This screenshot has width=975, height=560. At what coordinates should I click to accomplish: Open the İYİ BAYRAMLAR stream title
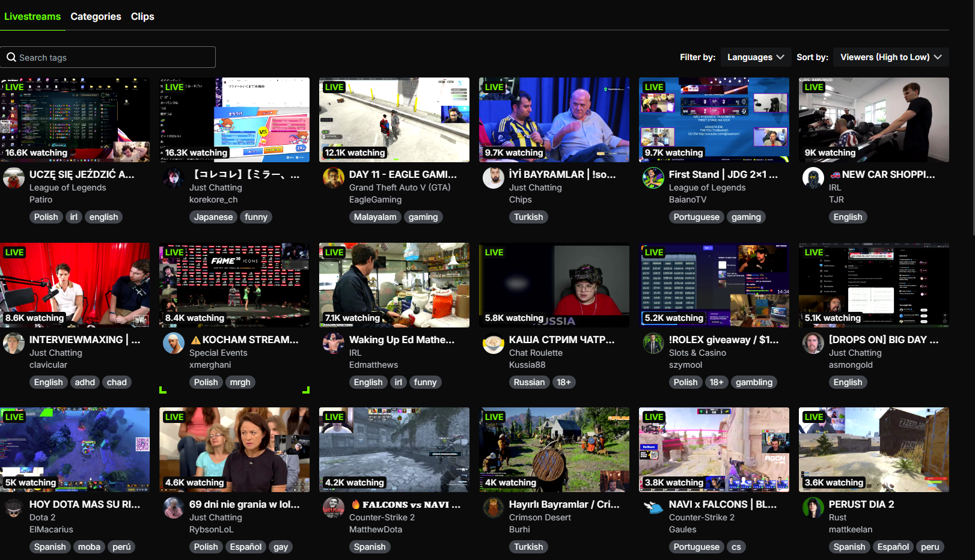[x=562, y=174]
